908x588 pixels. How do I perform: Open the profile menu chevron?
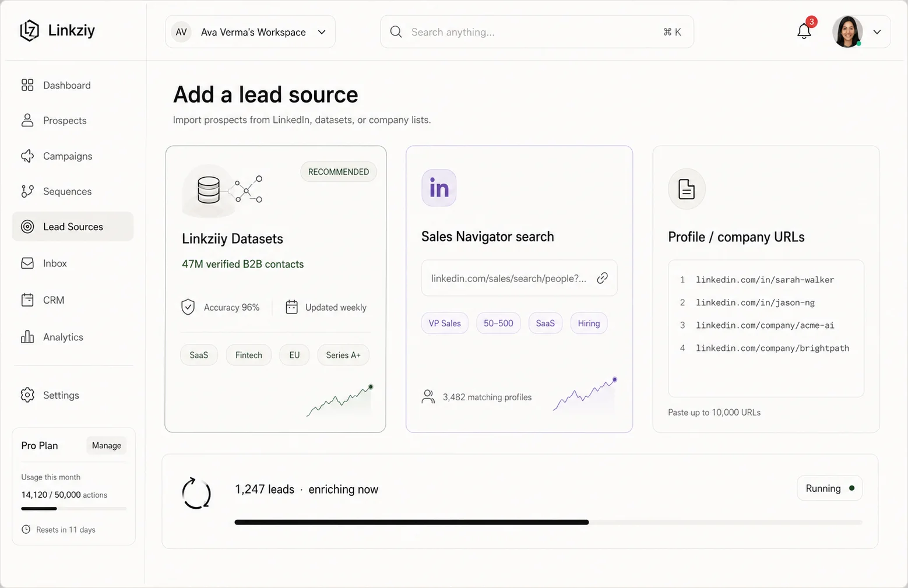[x=877, y=32]
